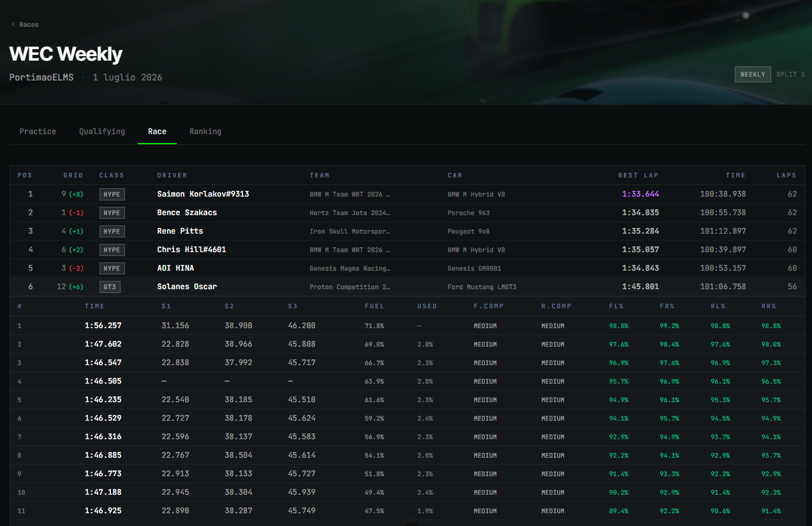Screen dimensions: 812x526
Task: Click the LAPS column header
Action: coord(786,176)
